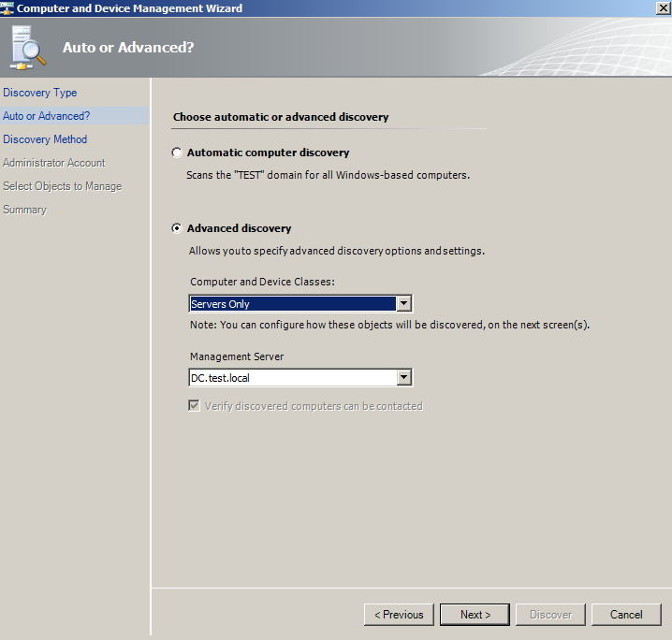Click the Servers Only combo box field
Viewport: 672px width, 640px height.
pyautogui.click(x=291, y=304)
